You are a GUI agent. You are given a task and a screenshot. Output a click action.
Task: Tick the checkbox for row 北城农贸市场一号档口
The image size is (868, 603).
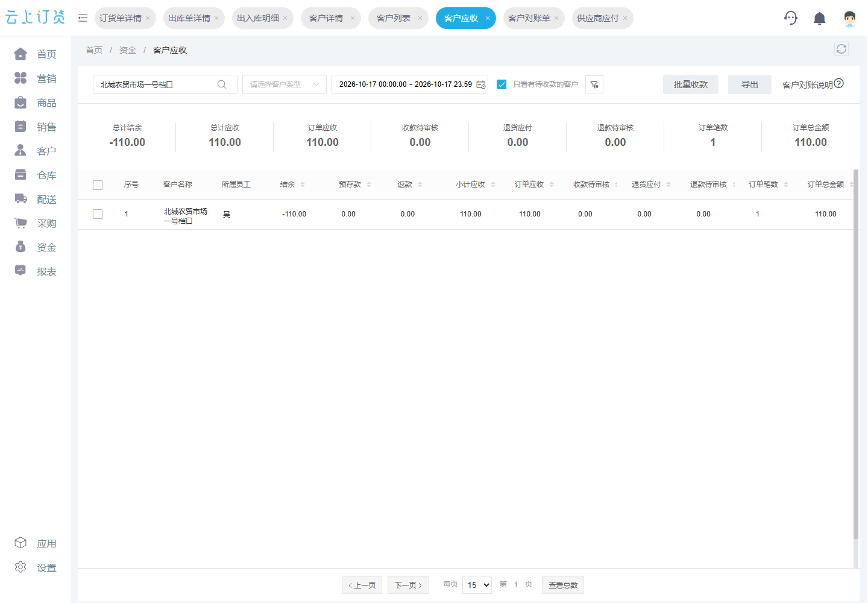98,214
